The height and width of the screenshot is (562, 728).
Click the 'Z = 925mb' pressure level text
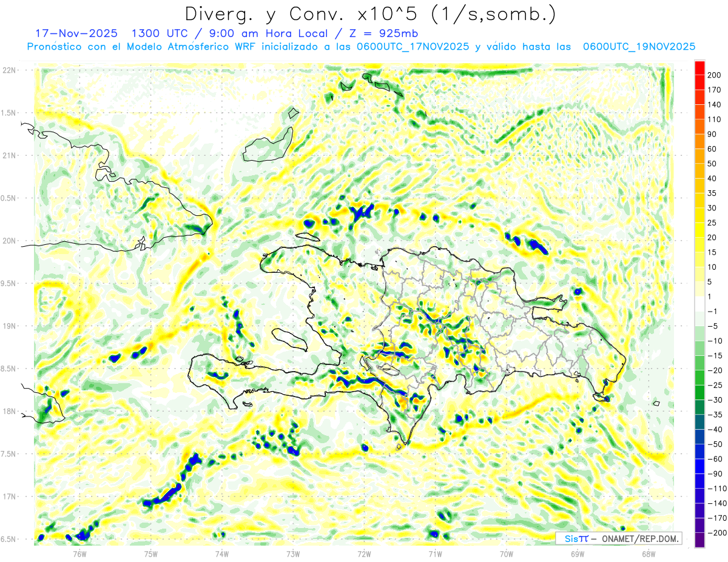384,33
